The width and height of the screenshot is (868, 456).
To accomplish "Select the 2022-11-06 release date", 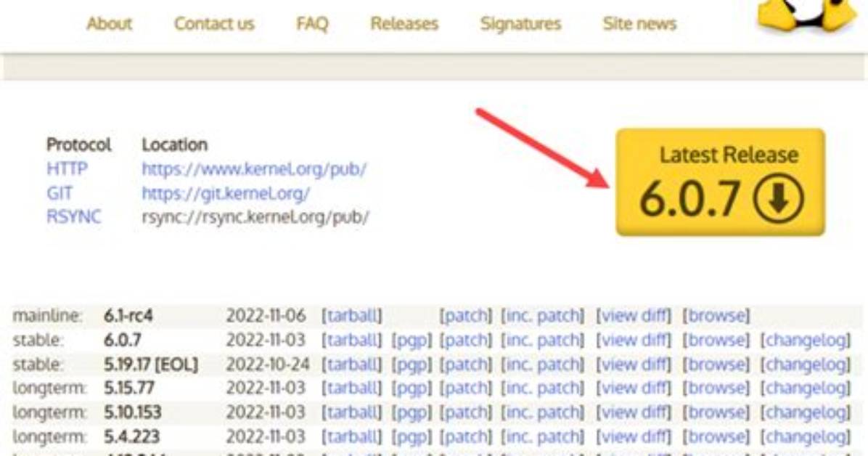I will 266,315.
